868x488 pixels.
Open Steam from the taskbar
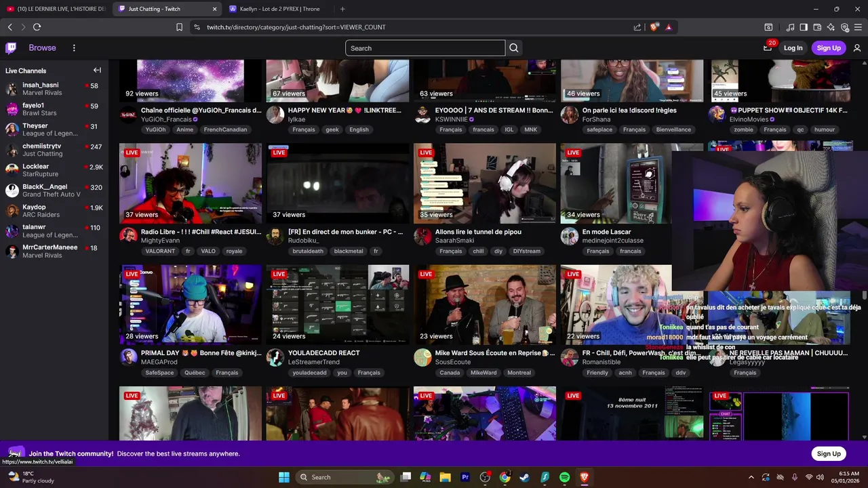tap(524, 477)
